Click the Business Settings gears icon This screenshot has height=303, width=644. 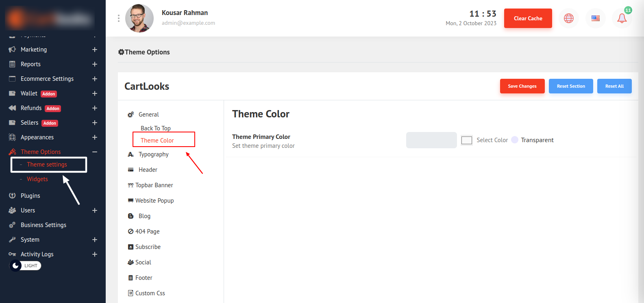[12, 225]
